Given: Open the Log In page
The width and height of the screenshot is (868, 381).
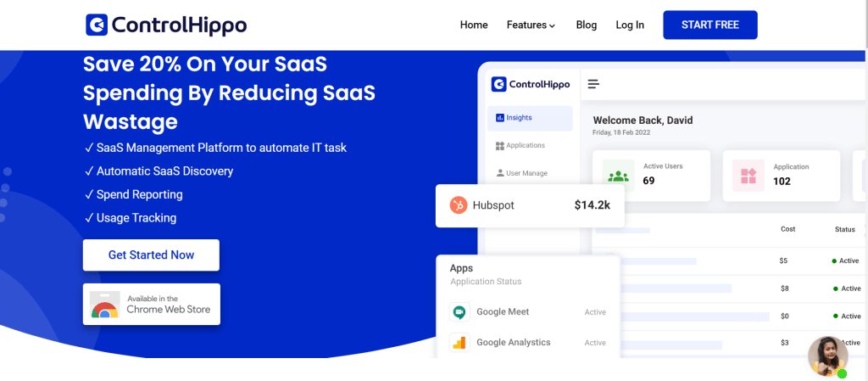Looking at the screenshot, I should (630, 25).
